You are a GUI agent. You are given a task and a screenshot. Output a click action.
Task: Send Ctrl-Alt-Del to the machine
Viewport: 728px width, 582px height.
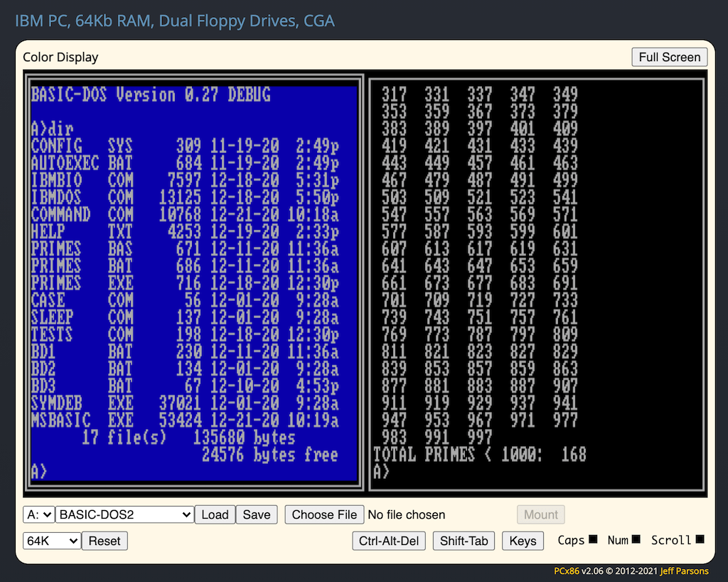pos(389,541)
